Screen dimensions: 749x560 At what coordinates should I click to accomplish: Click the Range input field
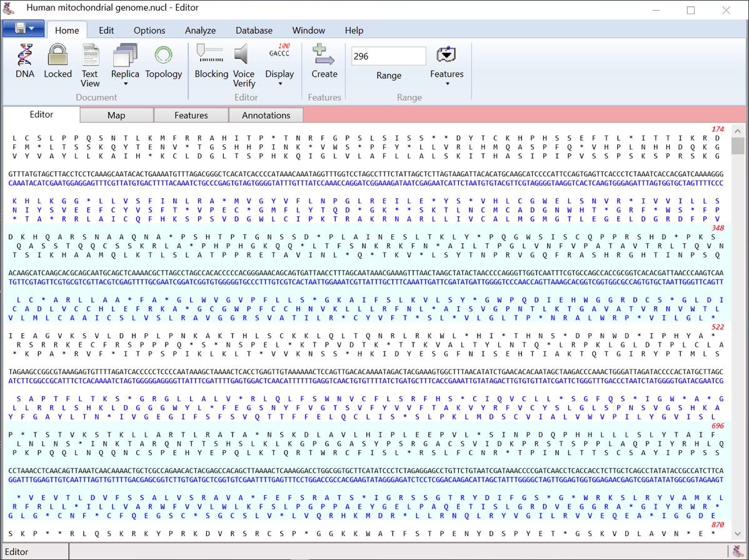click(388, 56)
